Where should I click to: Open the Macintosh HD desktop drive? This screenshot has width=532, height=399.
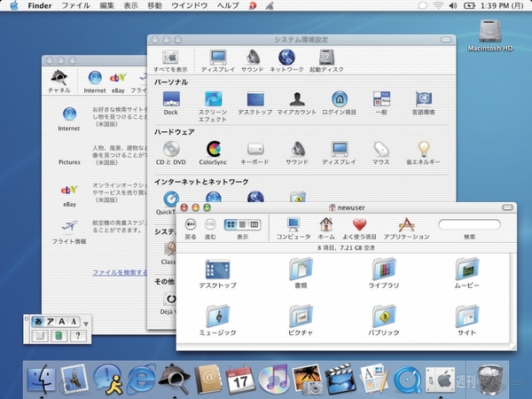click(492, 32)
